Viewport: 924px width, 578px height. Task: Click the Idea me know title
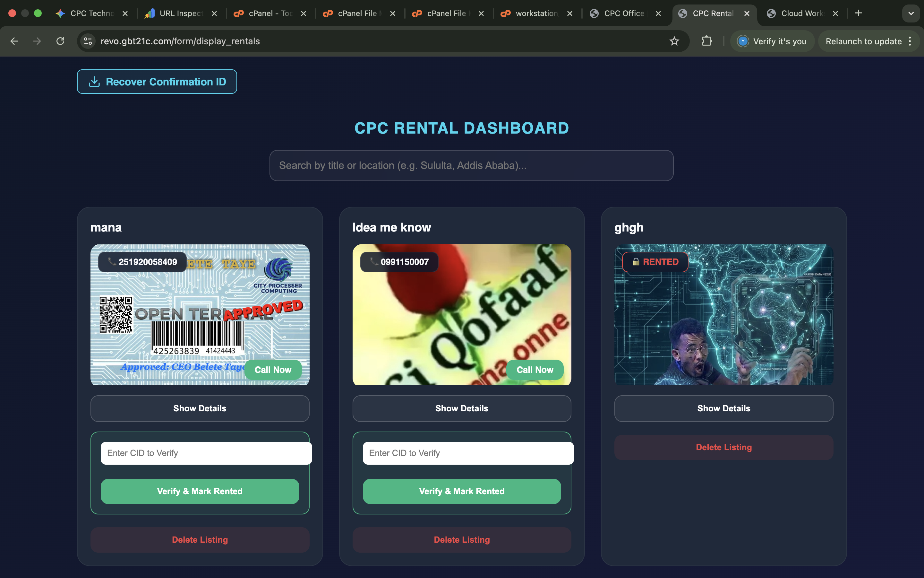coord(391,227)
